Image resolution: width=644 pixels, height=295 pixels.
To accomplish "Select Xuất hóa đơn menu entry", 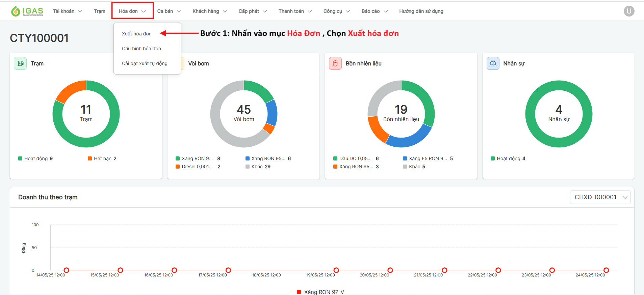I will tap(137, 34).
